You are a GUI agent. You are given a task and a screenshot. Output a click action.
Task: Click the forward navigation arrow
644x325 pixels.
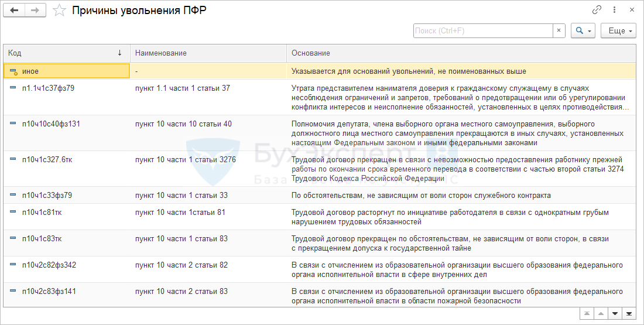35,11
